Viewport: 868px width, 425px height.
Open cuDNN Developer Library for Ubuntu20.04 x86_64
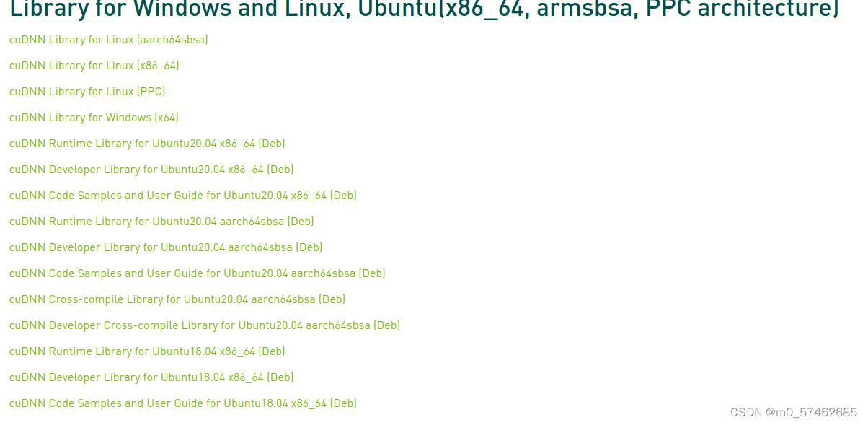point(151,170)
